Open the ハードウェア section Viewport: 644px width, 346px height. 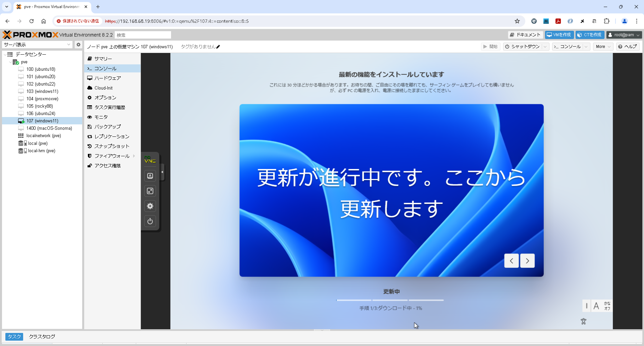tap(112, 78)
